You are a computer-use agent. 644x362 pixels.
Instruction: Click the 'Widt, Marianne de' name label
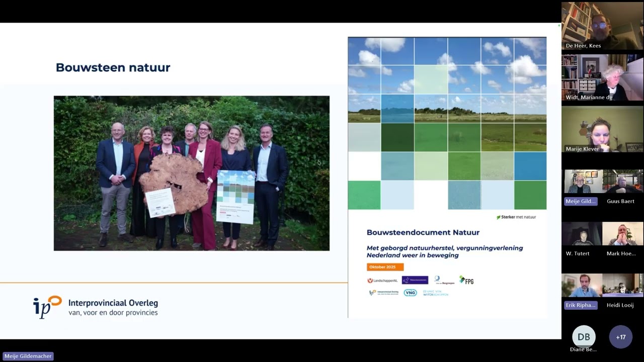tap(589, 98)
